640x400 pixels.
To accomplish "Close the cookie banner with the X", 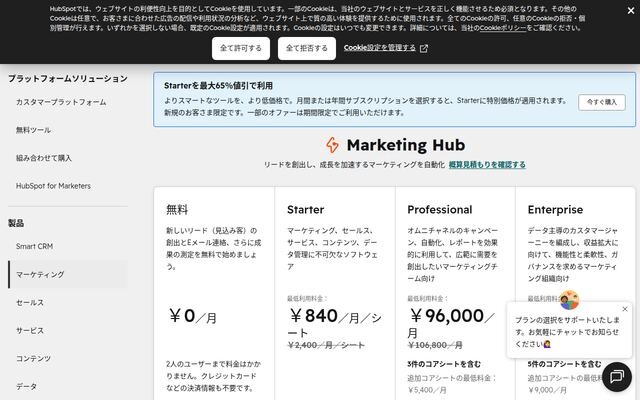I will pos(631,11).
